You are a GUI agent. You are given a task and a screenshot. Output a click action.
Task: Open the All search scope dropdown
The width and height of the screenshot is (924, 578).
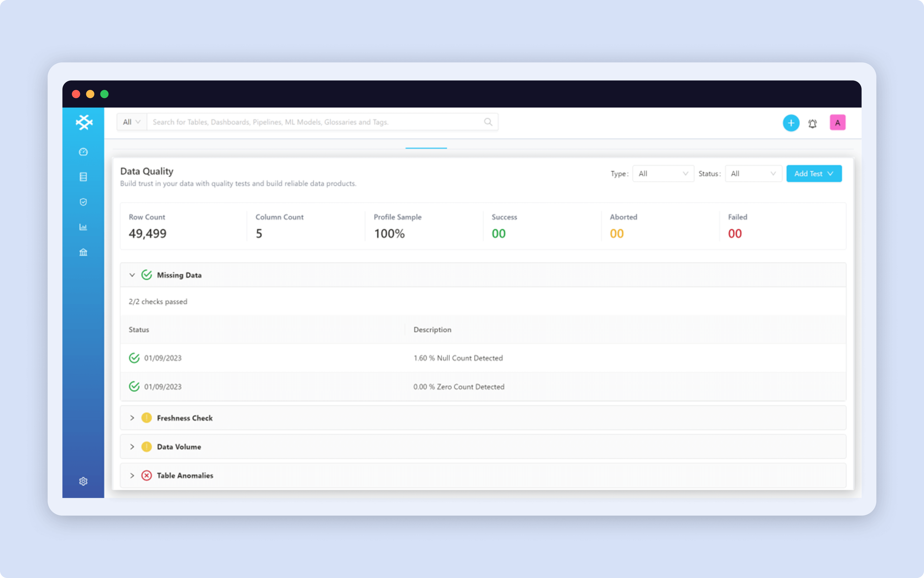pyautogui.click(x=132, y=122)
